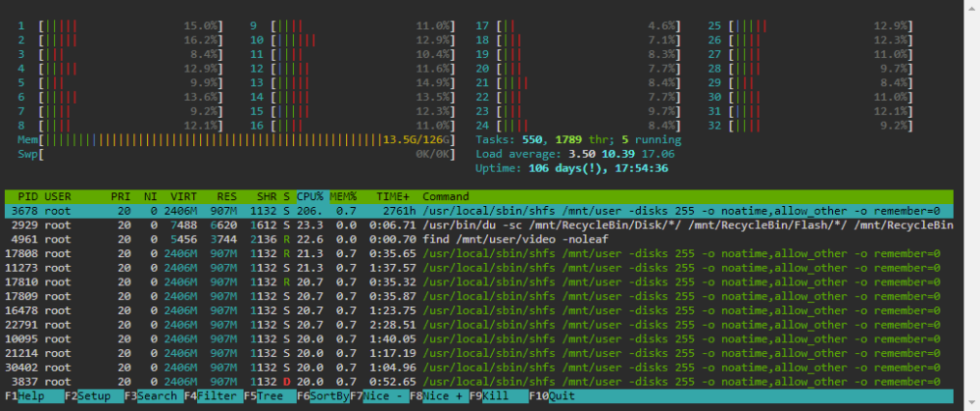
Task: Click F8 Nice + to increase priority
Action: (439, 396)
